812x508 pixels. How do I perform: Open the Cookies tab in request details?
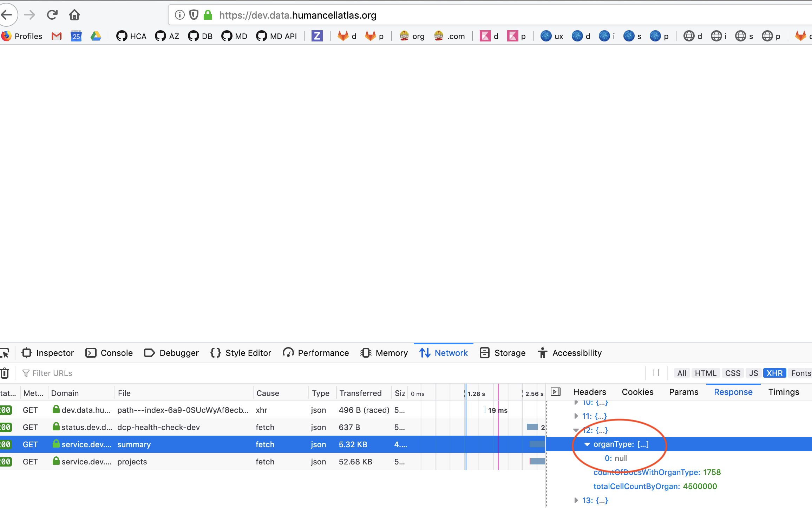[x=637, y=392]
